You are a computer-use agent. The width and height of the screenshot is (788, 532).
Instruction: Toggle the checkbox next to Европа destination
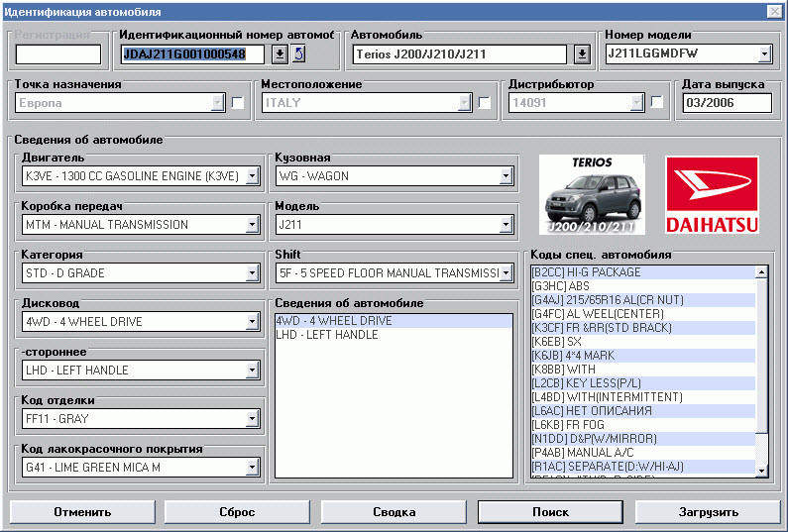238,102
